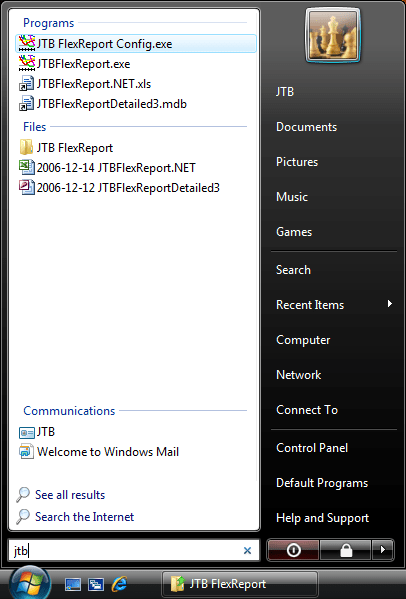Expand the shutdown options arrow
The height and width of the screenshot is (599, 406).
tap(383, 550)
